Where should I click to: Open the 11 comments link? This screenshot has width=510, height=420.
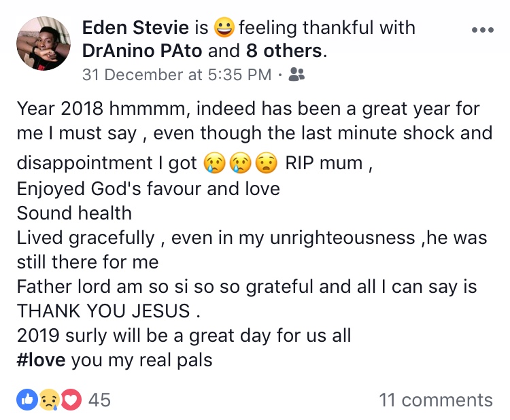point(436,400)
